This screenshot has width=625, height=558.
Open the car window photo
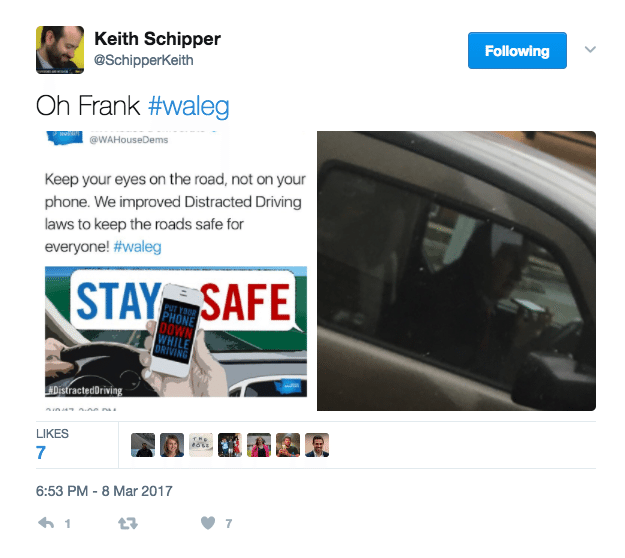pos(456,271)
